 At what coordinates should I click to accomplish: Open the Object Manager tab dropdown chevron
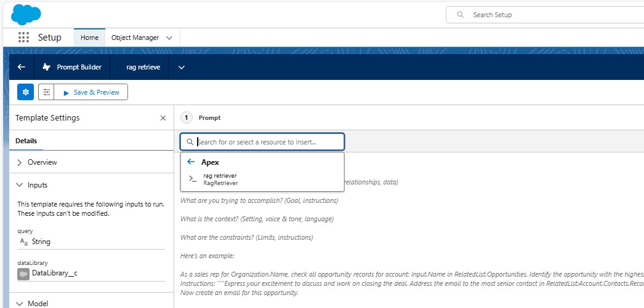click(169, 38)
